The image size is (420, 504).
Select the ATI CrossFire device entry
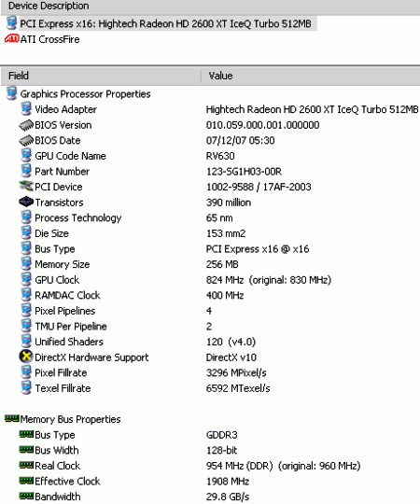click(x=49, y=39)
